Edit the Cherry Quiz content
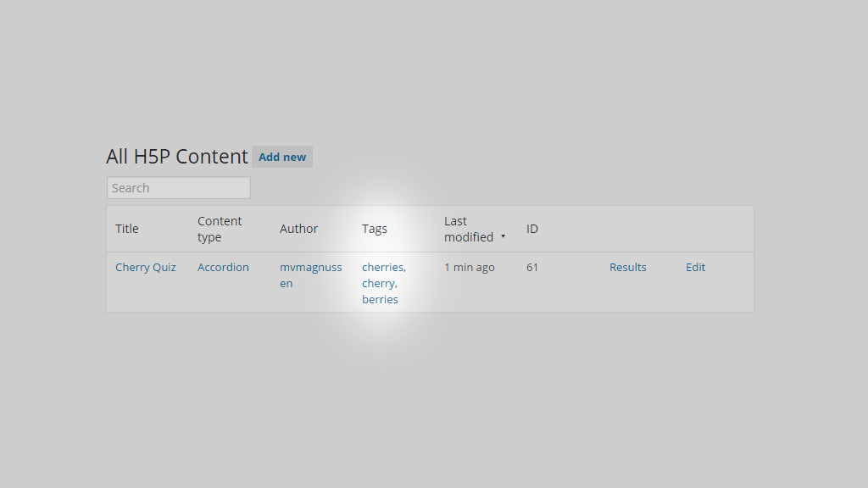 pyautogui.click(x=695, y=267)
